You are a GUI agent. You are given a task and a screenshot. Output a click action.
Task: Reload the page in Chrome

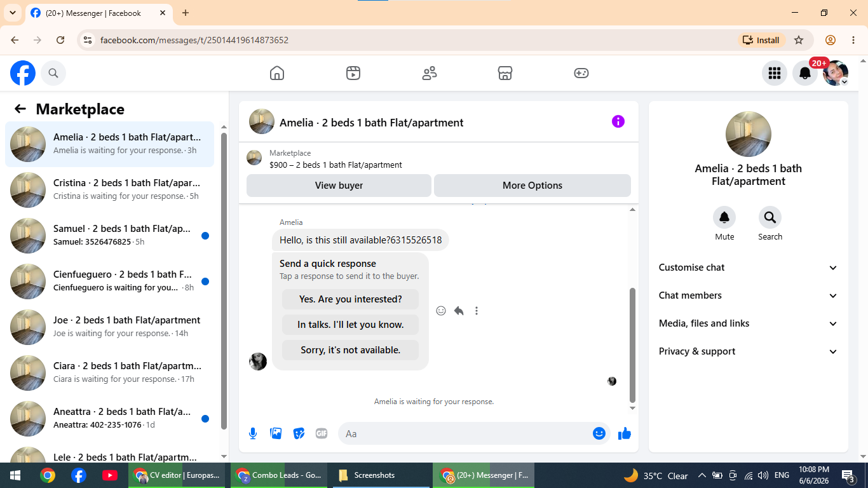pos(60,40)
